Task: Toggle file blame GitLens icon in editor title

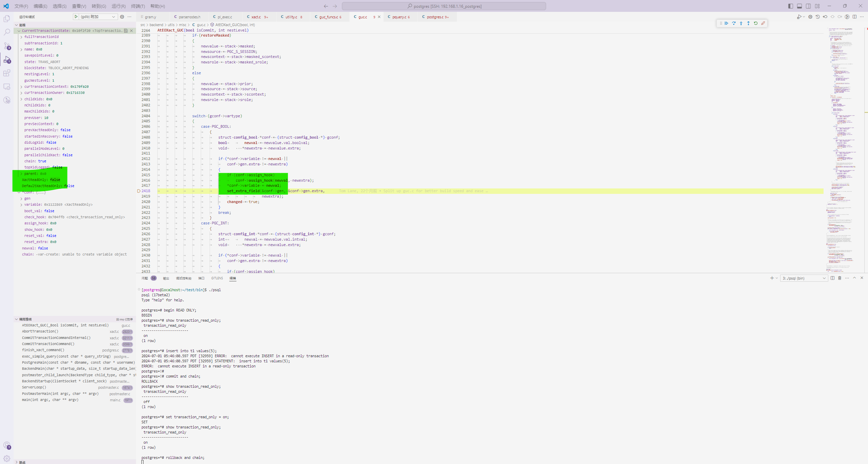Action: 847,17
